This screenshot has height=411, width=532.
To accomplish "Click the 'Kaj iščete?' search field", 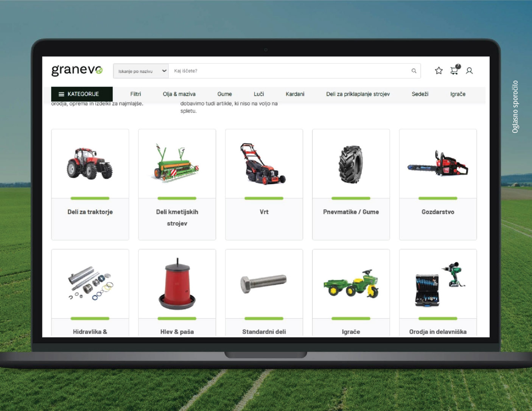I will pyautogui.click(x=288, y=71).
